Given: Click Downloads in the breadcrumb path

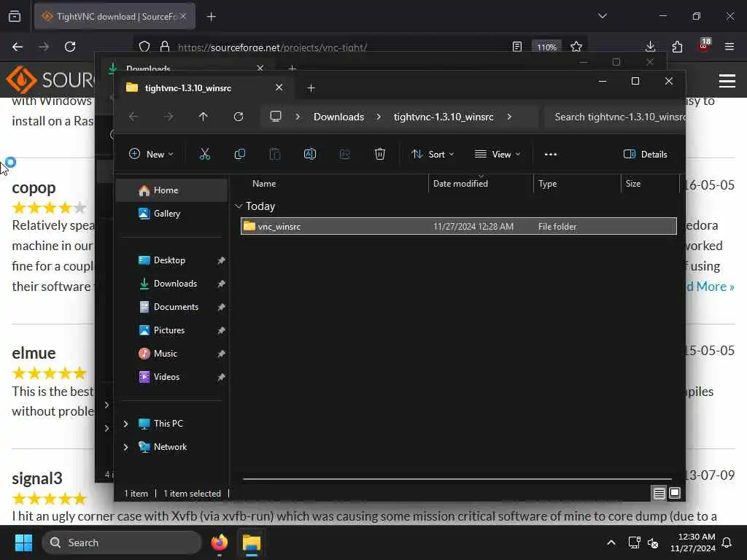Looking at the screenshot, I should [x=338, y=117].
